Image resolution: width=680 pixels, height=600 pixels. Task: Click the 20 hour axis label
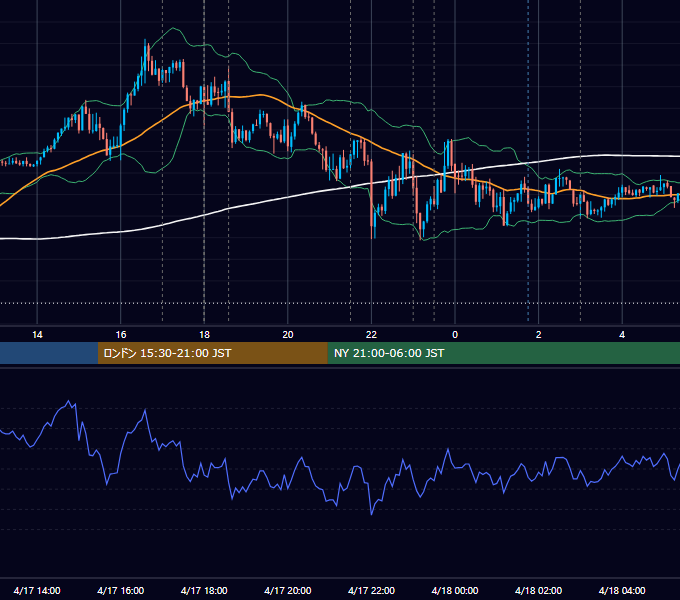tap(288, 335)
